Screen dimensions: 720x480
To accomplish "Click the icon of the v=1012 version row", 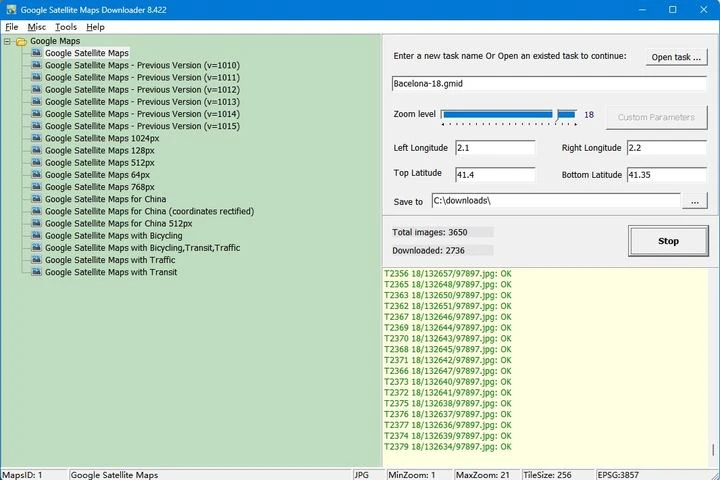I will click(36, 90).
